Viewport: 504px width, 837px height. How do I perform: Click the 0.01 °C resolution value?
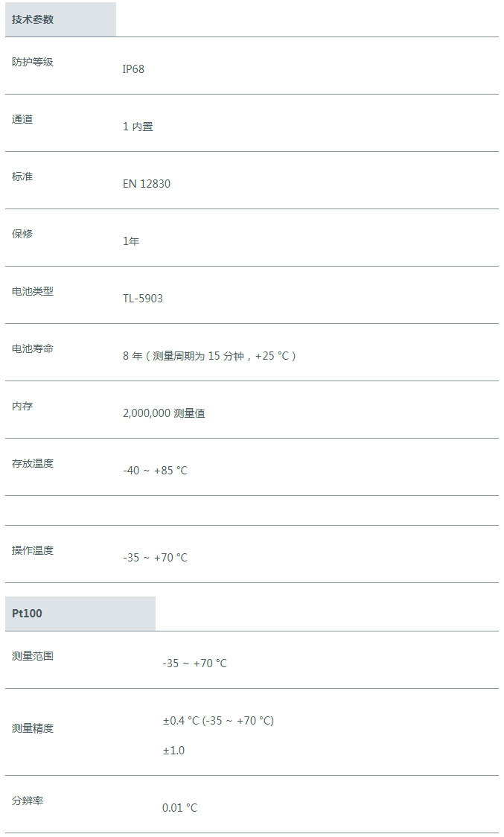(180, 808)
